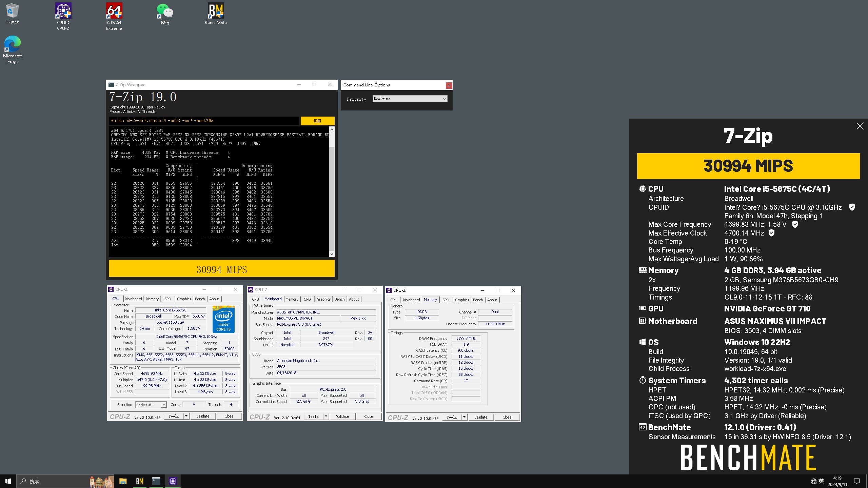Image resolution: width=868 pixels, height=488 pixels.
Task: Open the Socket #1 selection dropdown
Action: pyautogui.click(x=151, y=405)
